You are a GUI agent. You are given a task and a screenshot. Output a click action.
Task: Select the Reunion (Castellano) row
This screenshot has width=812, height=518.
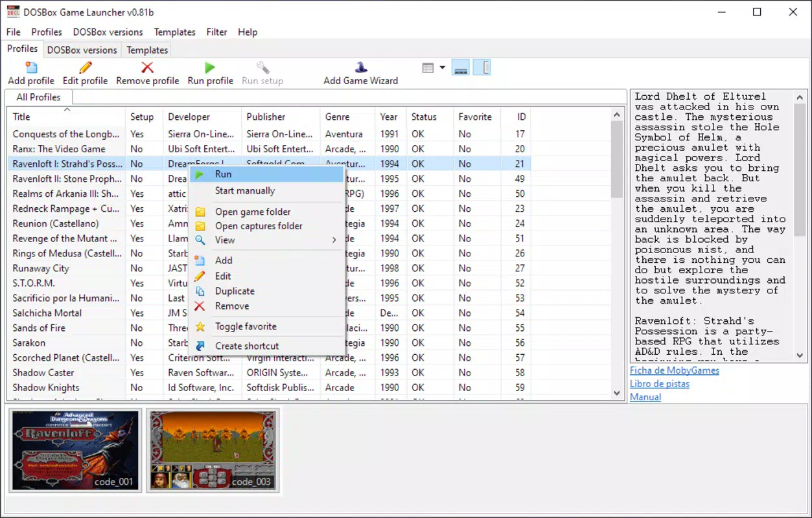coord(269,223)
